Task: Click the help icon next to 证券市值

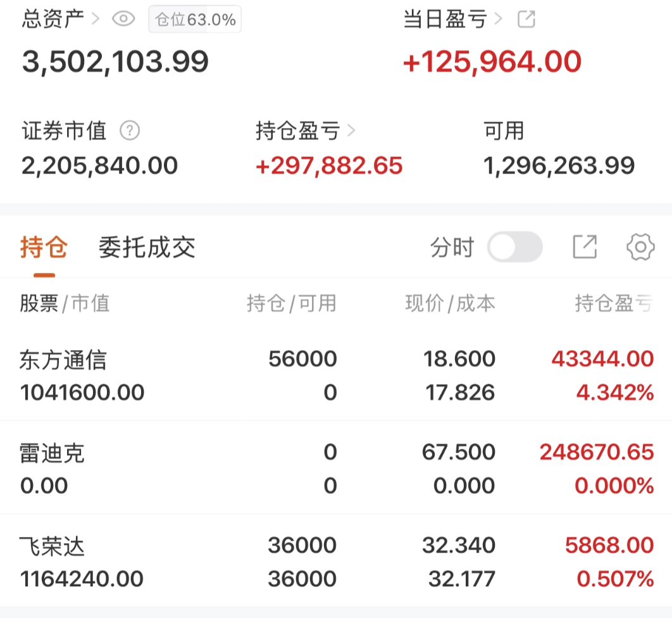Action: coord(129,131)
